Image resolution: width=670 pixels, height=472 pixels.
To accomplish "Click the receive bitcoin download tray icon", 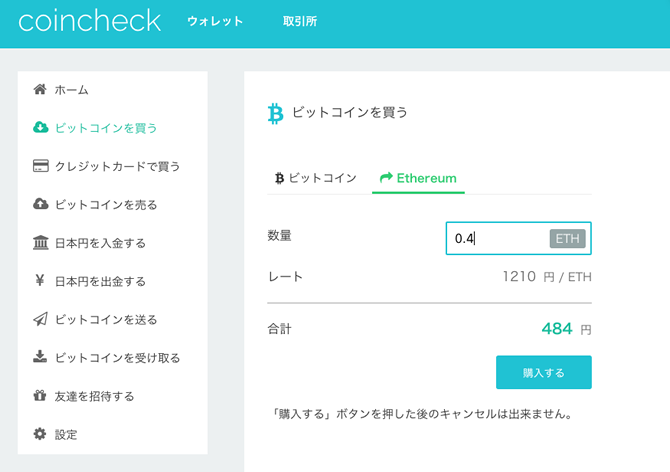I will 40,357.
